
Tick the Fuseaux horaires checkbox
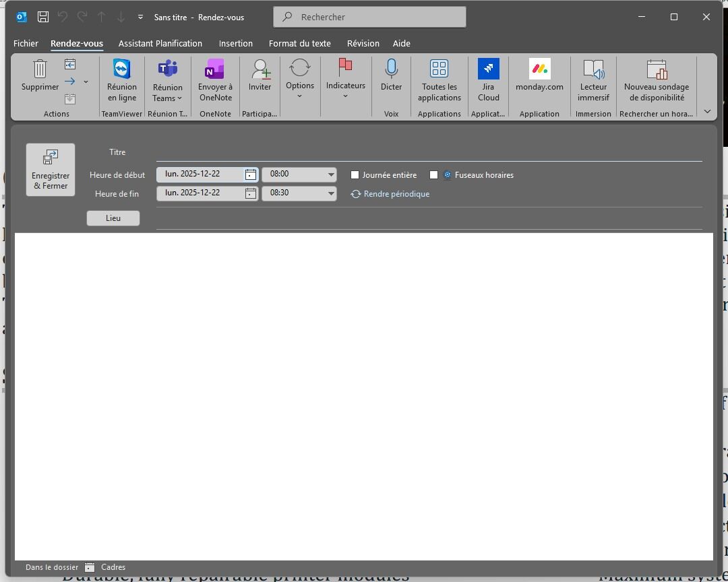[433, 175]
